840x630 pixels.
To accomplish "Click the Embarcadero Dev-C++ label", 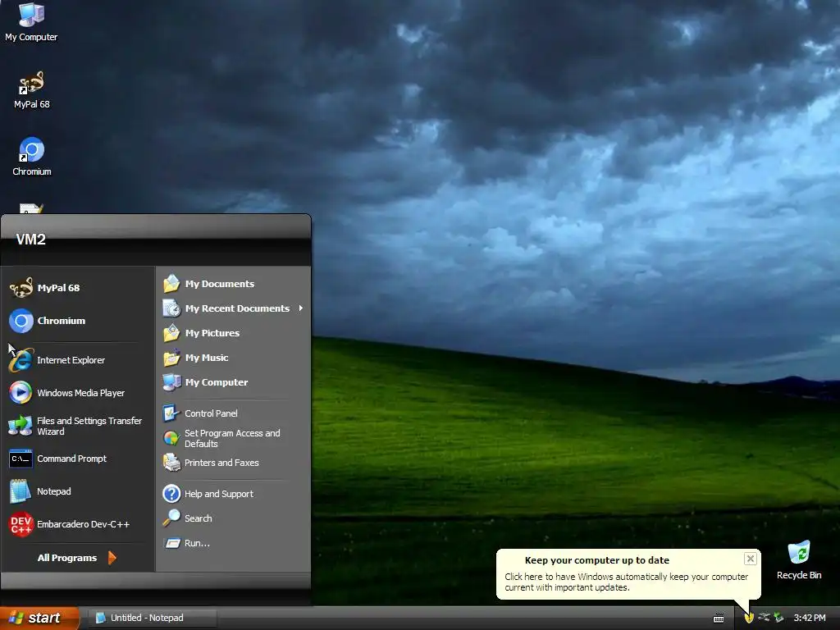I will (83, 524).
